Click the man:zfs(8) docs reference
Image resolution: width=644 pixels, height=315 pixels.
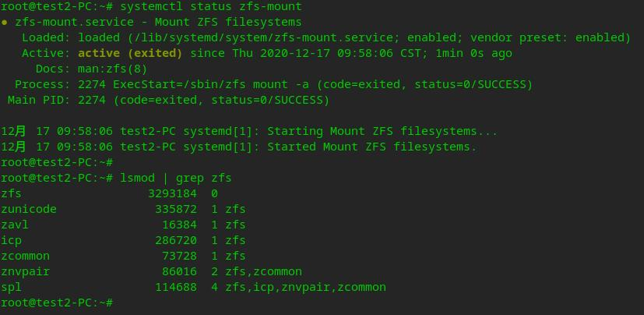[x=112, y=69]
